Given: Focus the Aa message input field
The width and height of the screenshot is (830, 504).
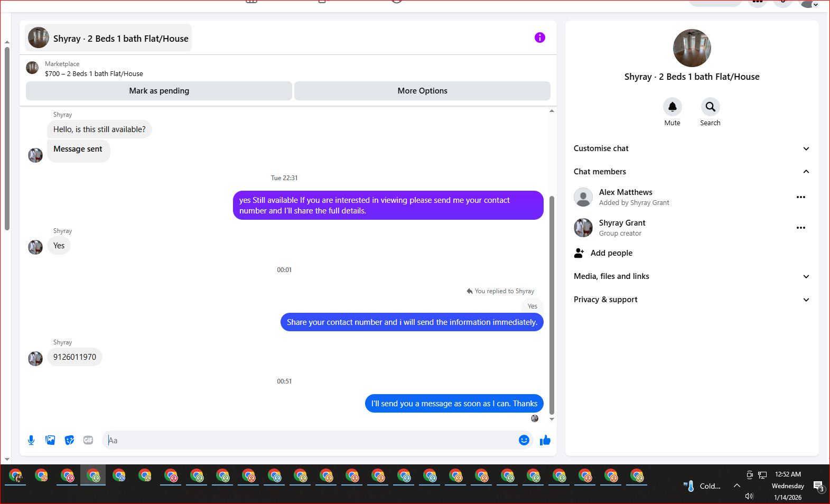Looking at the screenshot, I should point(312,440).
